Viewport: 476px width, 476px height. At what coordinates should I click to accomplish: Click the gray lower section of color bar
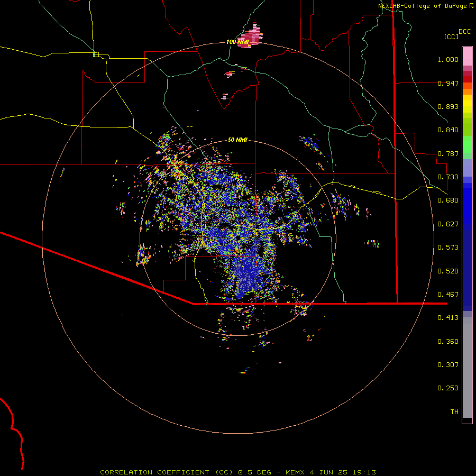467,368
